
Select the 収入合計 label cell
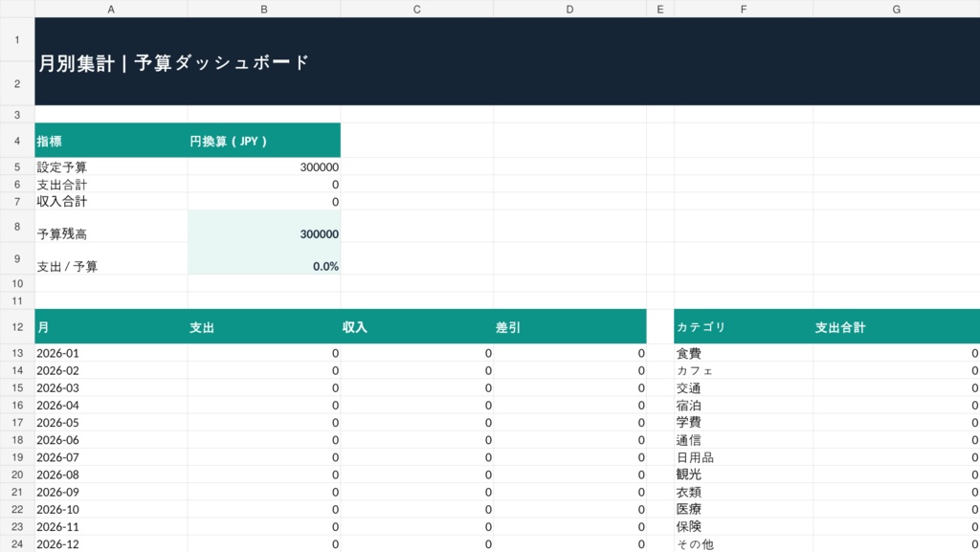pos(111,202)
